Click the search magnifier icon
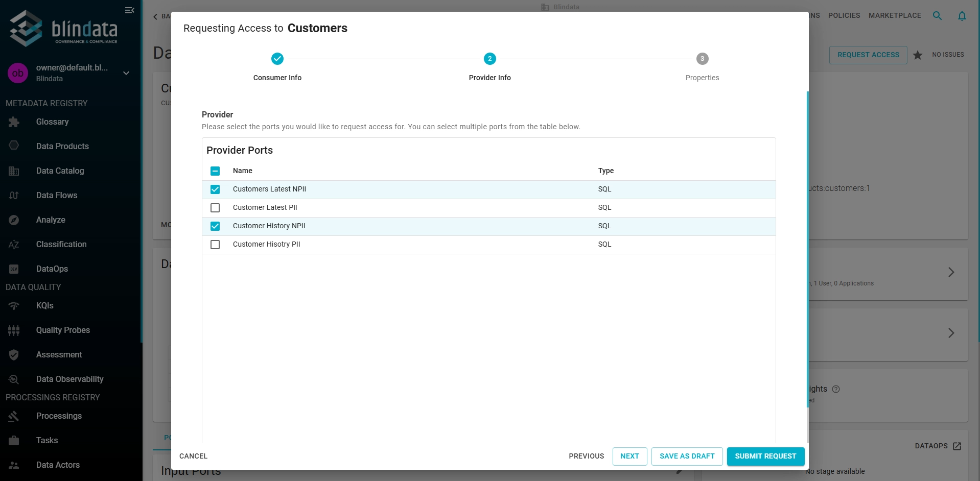The width and height of the screenshot is (980, 481). point(937,16)
